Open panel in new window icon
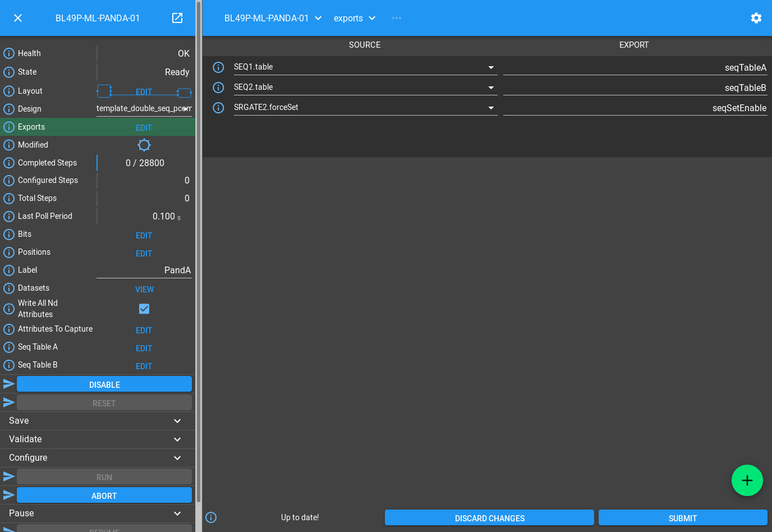This screenshot has width=772, height=532. [177, 18]
